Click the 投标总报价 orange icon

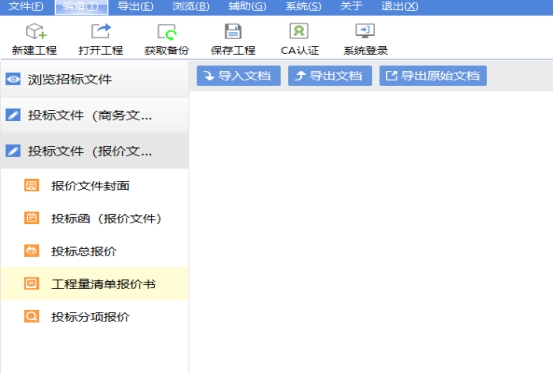(x=31, y=251)
